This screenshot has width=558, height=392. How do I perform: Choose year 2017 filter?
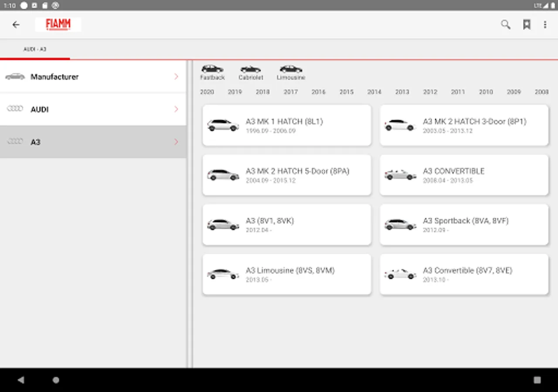click(x=291, y=92)
